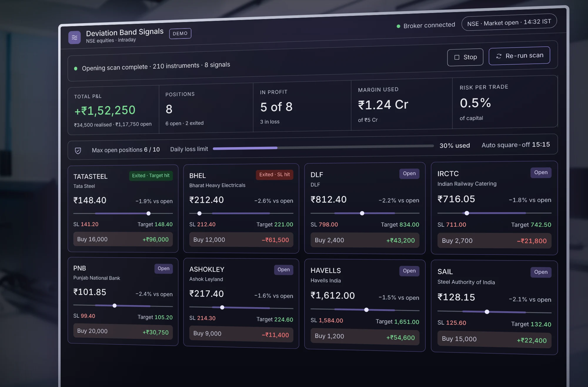Click the BHEL price range slider handle
The image size is (588, 387).
click(199, 213)
